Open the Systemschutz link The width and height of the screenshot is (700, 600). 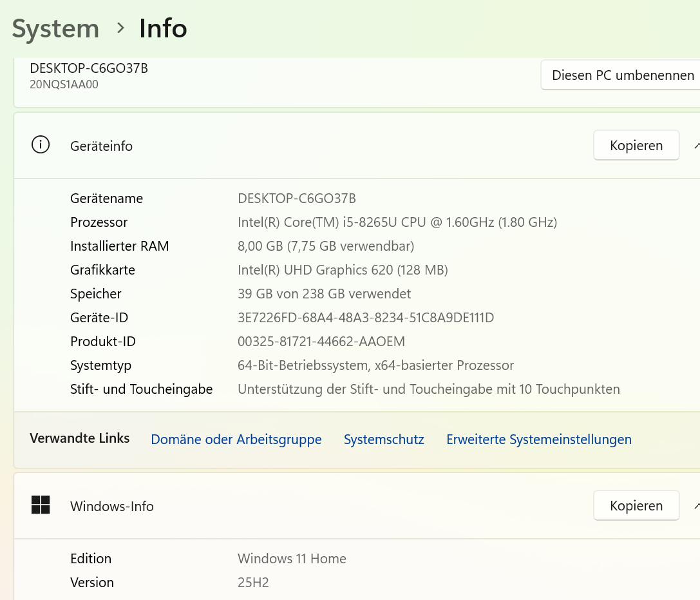pos(384,440)
